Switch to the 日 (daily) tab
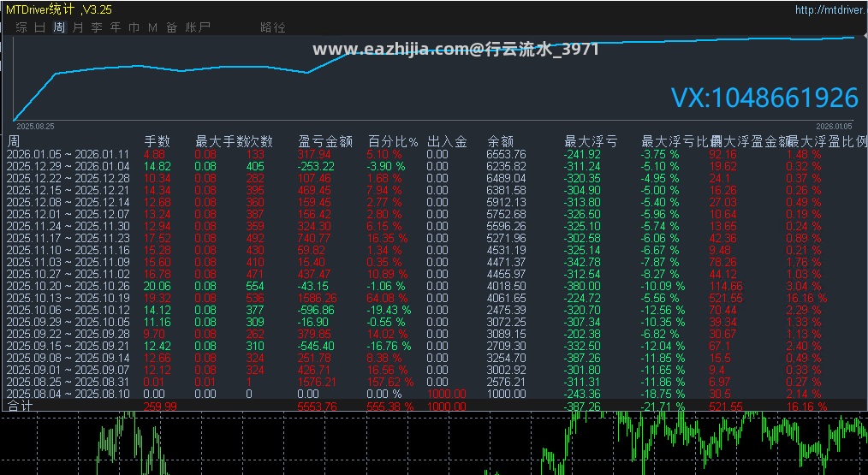The image size is (868, 475). coord(40,27)
